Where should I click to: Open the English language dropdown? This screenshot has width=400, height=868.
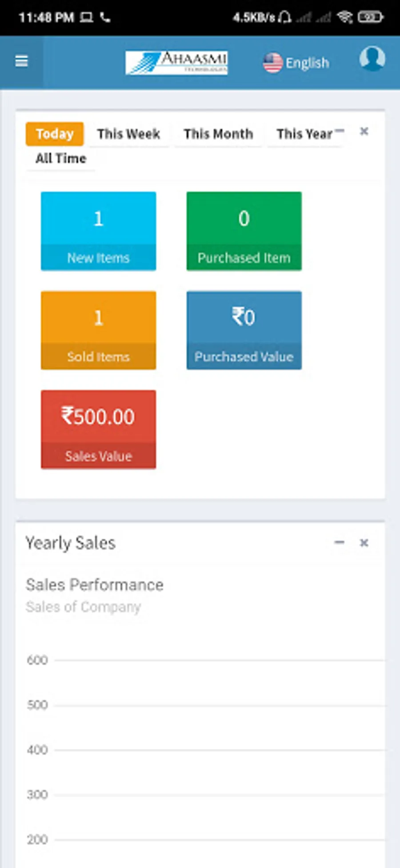click(x=307, y=63)
